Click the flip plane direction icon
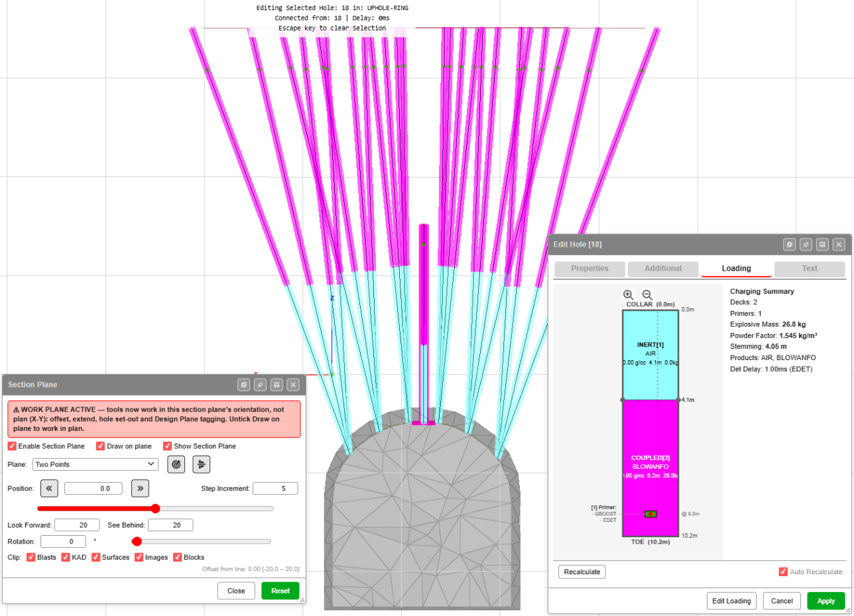This screenshot has height=616, width=854. click(202, 464)
